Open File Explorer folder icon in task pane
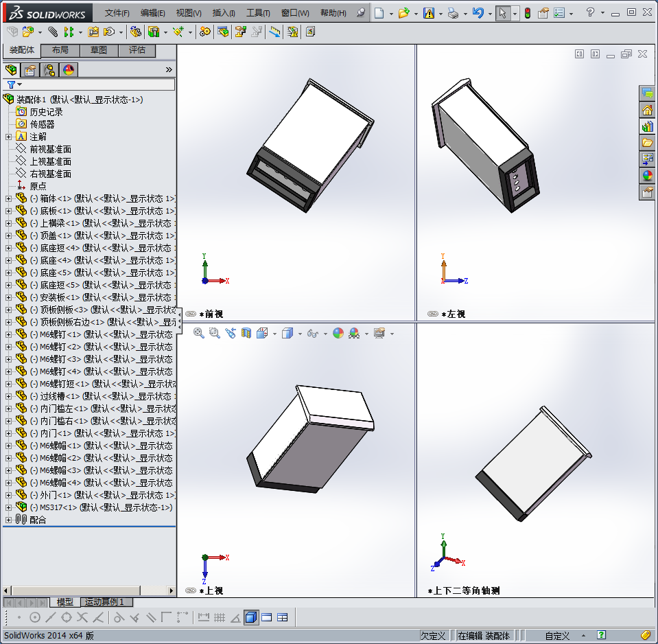This screenshot has height=644, width=658. pyautogui.click(x=647, y=143)
